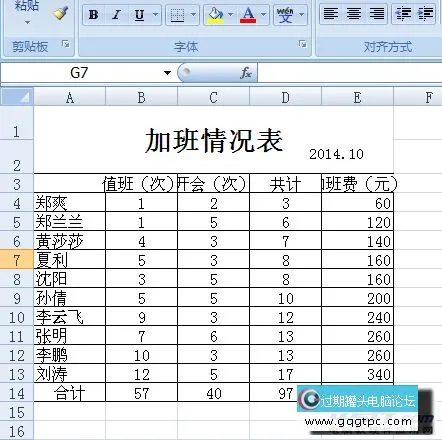Viewport: 442px width, 440px height.
Task: Click the name cell 刘涛
Action: [x=70, y=374]
